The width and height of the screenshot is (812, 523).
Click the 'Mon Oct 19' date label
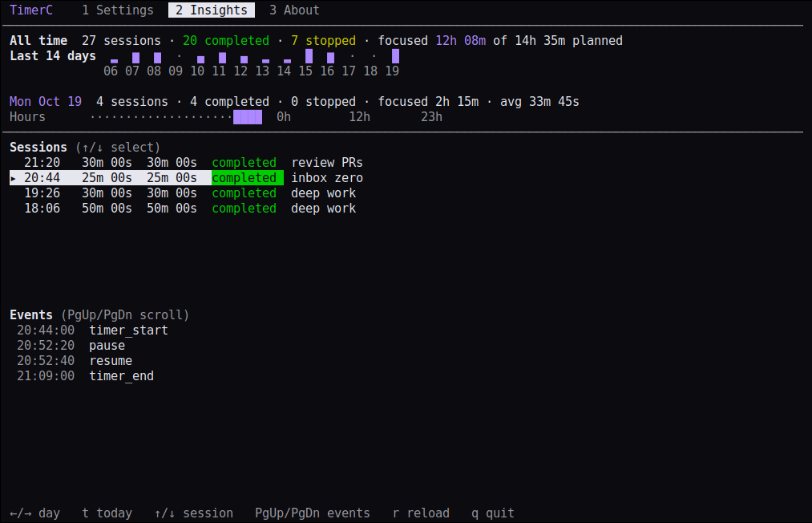click(46, 102)
